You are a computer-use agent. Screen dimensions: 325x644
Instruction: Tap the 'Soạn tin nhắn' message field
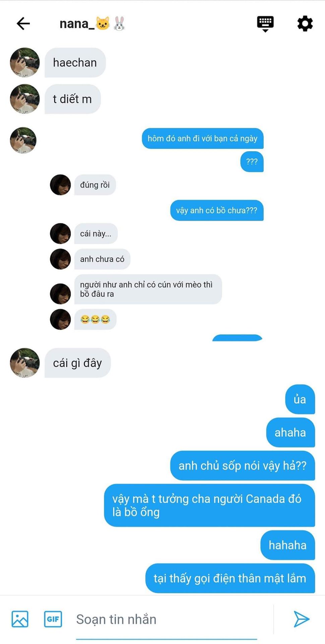[167, 620]
